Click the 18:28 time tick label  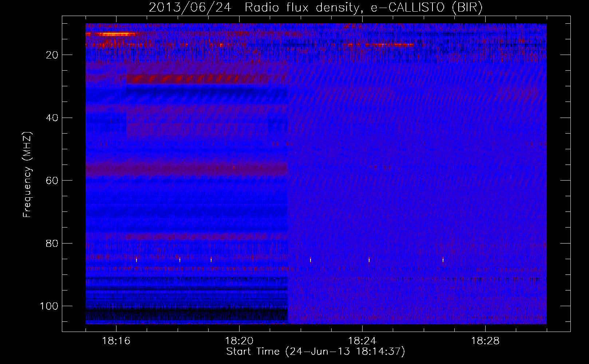click(485, 341)
